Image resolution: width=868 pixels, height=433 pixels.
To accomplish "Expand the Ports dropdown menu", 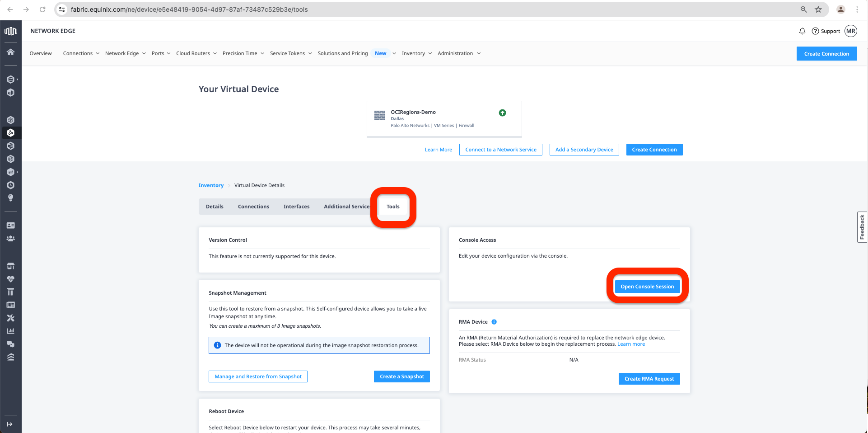I will pos(161,53).
